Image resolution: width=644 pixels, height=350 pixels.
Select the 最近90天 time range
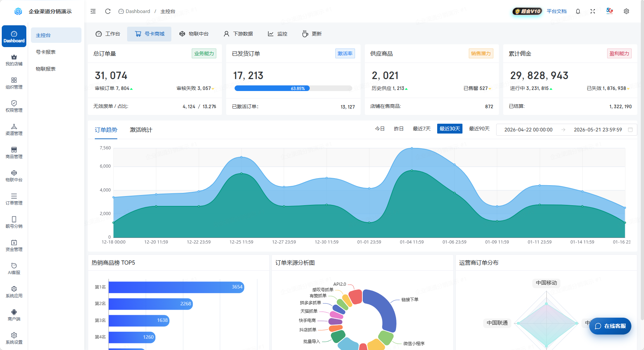click(x=479, y=129)
